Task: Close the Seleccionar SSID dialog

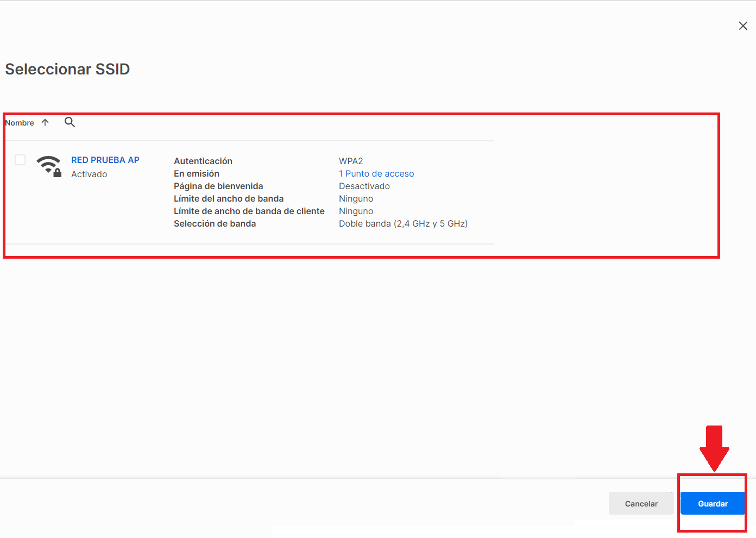Action: (x=743, y=26)
